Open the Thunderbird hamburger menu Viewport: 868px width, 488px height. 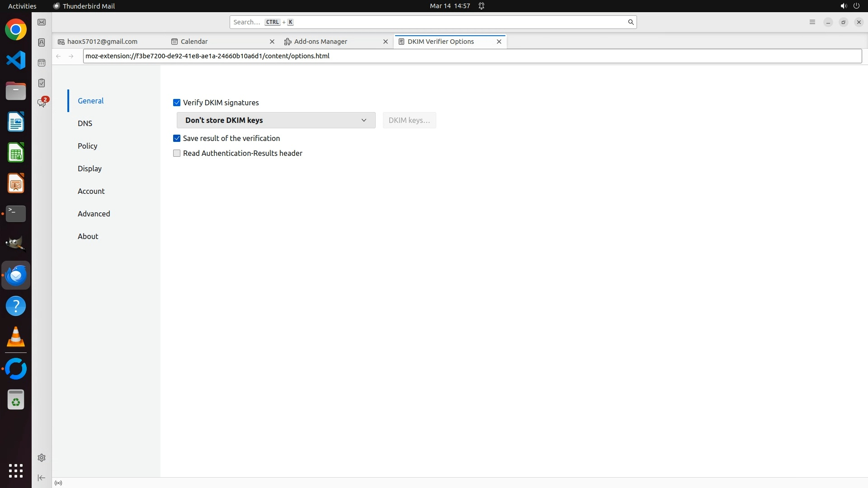tap(812, 22)
